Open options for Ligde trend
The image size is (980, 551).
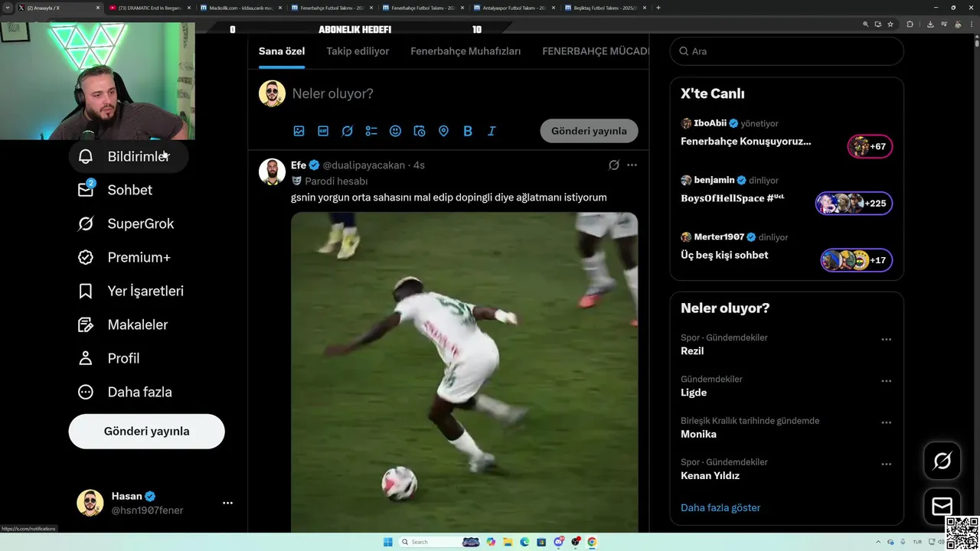tap(886, 380)
